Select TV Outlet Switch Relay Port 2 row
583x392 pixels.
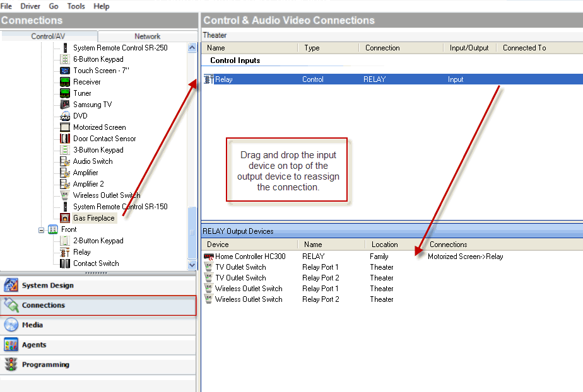coord(392,278)
